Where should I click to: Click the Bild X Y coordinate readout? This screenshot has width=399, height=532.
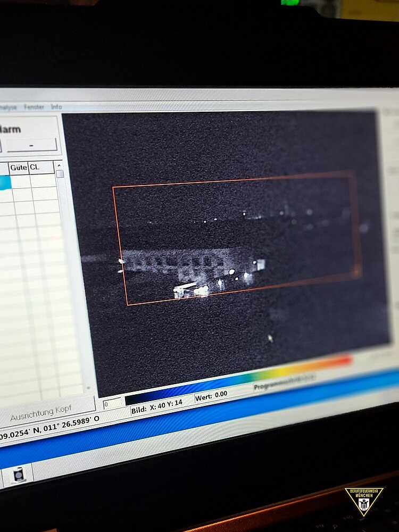(157, 404)
